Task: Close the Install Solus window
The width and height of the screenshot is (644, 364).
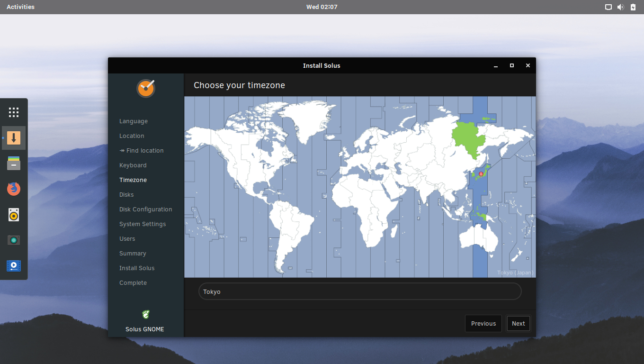Action: (528, 65)
